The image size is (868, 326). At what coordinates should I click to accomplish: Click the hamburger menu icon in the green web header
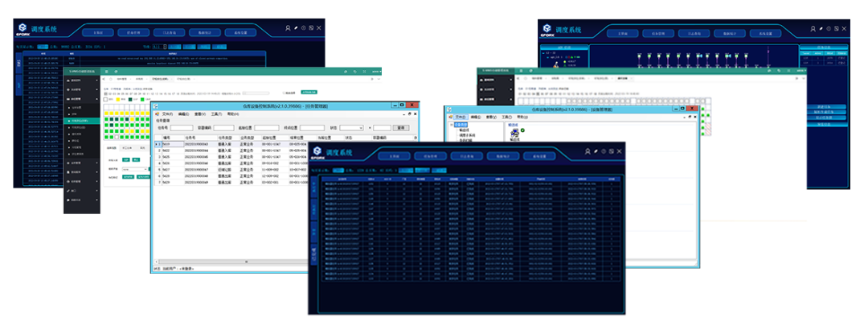pos(106,72)
